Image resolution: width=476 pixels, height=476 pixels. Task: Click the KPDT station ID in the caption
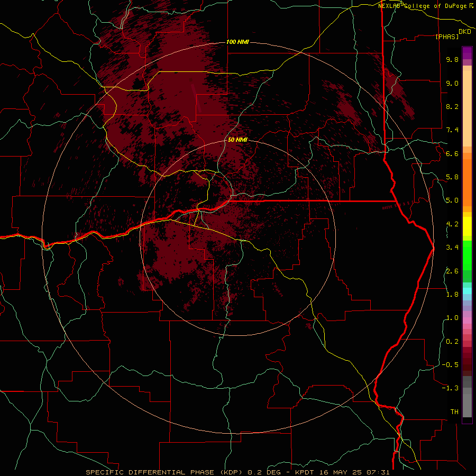point(305,472)
